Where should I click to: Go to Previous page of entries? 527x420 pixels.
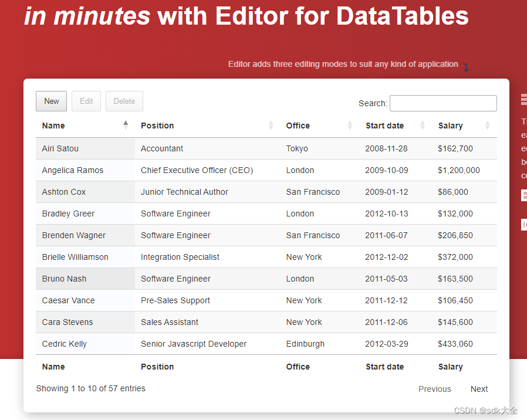click(x=435, y=389)
